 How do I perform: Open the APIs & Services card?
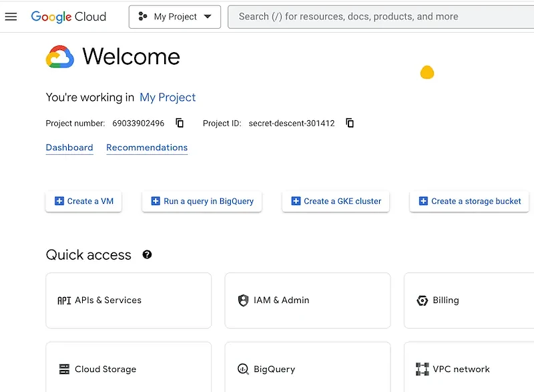[x=128, y=301]
